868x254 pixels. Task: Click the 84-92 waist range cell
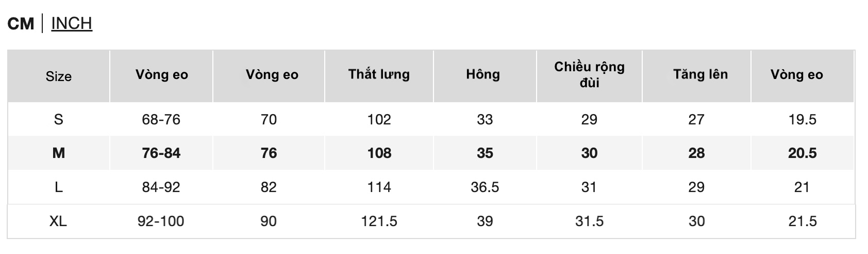(x=161, y=187)
